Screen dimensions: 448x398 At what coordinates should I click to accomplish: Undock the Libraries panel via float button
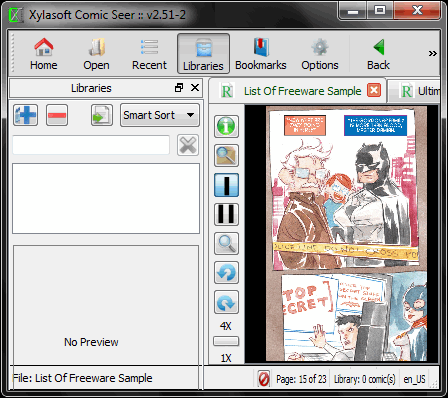point(179,88)
